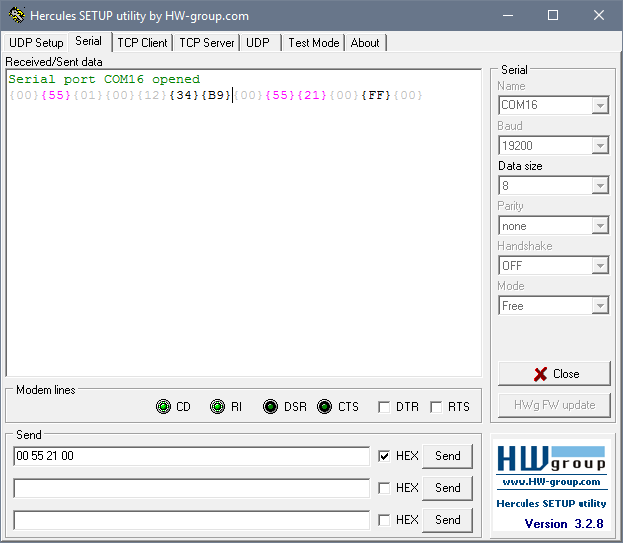This screenshot has height=543, width=623.
Task: Switch to the UDP Setup tab
Action: click(36, 43)
